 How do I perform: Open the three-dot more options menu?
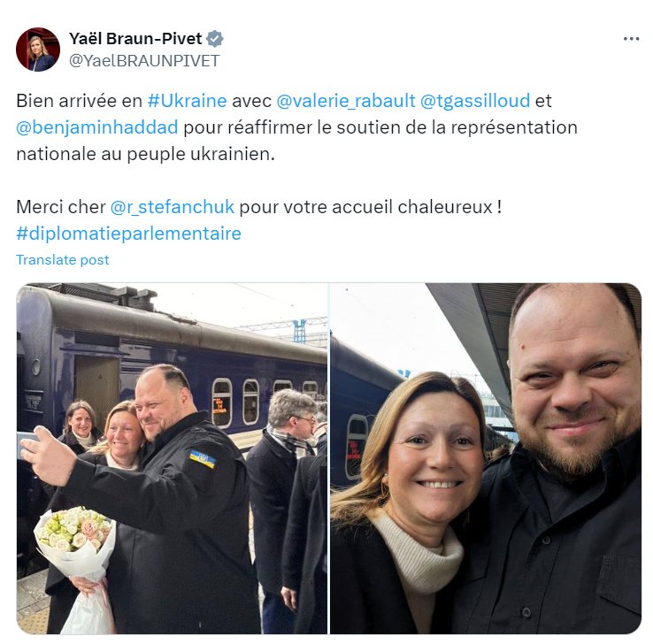coord(631,39)
